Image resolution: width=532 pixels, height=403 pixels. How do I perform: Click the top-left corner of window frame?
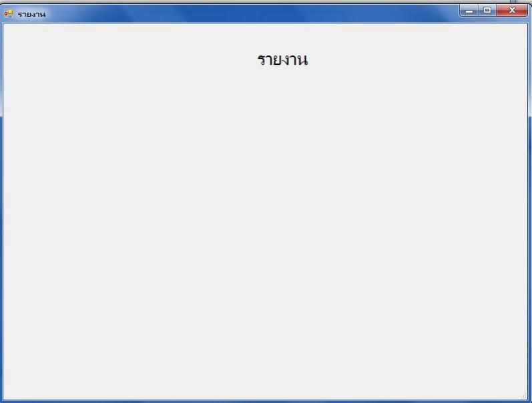coord(1,5)
